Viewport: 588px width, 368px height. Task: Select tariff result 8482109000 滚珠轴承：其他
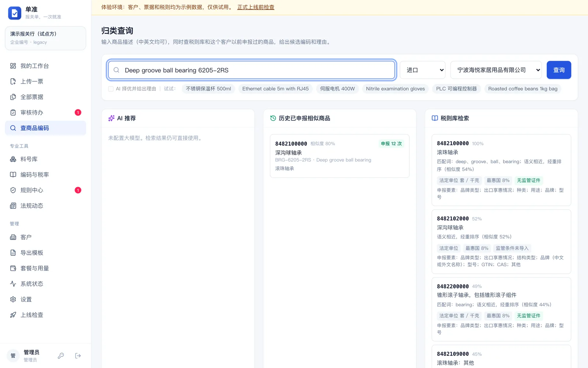point(501,357)
